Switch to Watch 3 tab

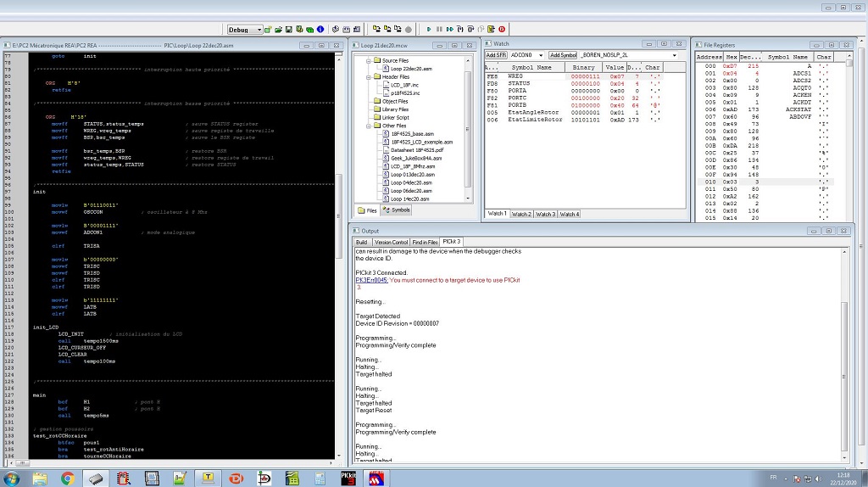[545, 214]
